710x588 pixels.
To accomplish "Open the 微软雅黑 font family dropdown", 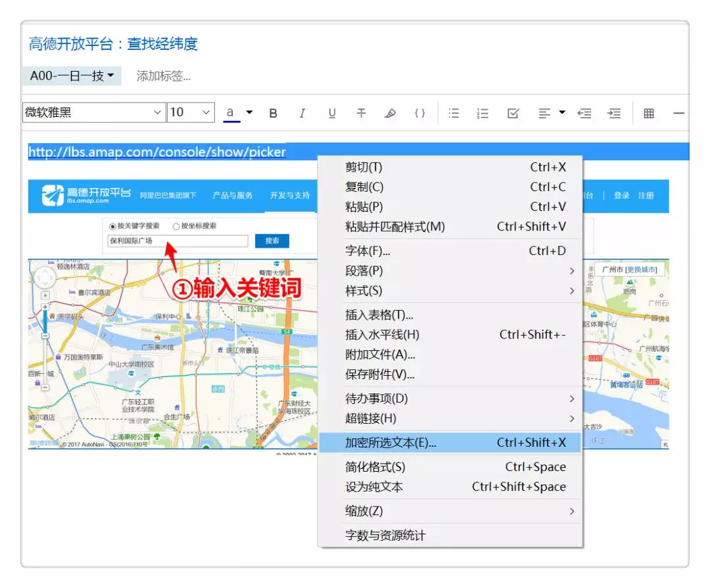I will [93, 112].
